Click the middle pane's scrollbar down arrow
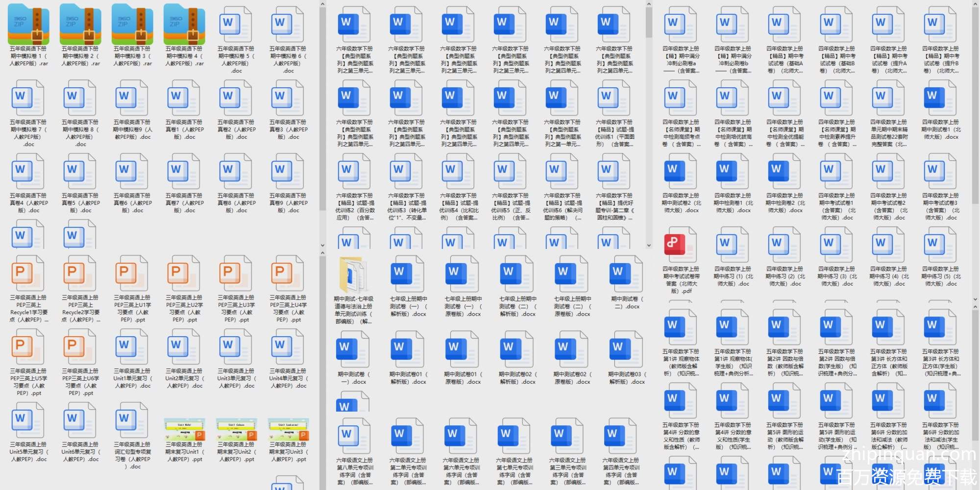The width and height of the screenshot is (980, 490). pos(649,245)
